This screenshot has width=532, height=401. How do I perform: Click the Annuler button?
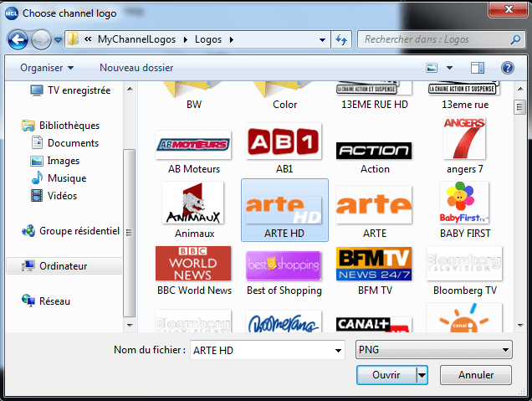click(476, 375)
